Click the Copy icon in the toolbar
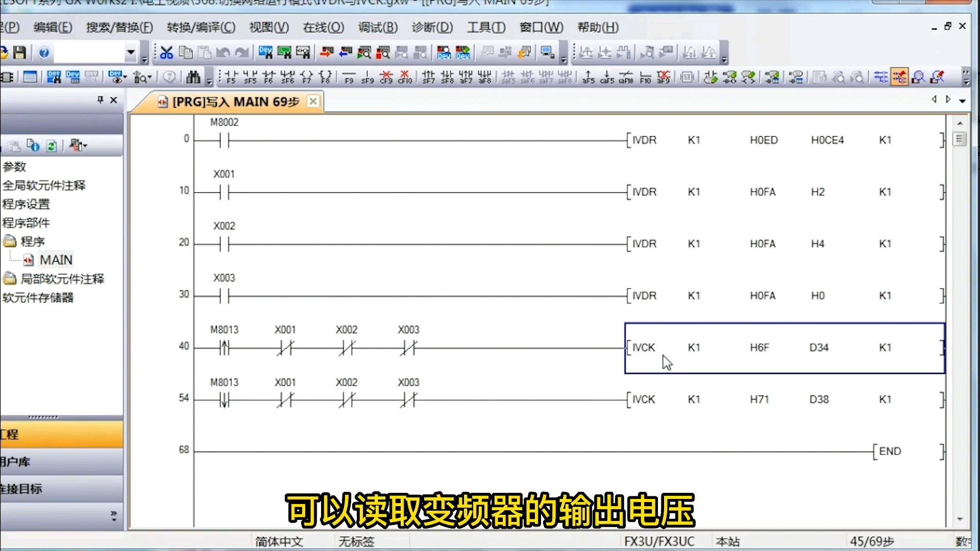Viewport: 980px width, 551px height. pyautogui.click(x=186, y=53)
